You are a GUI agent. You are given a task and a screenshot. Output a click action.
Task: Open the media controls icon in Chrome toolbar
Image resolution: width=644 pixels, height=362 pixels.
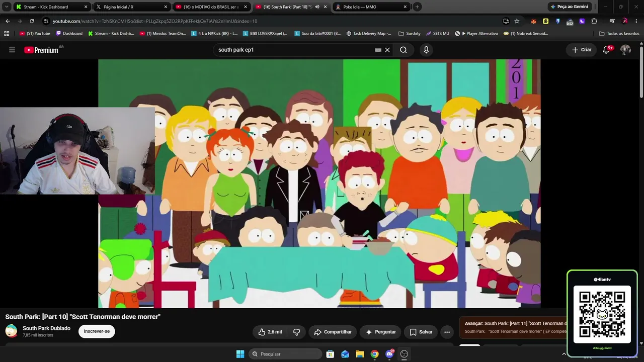click(612, 21)
